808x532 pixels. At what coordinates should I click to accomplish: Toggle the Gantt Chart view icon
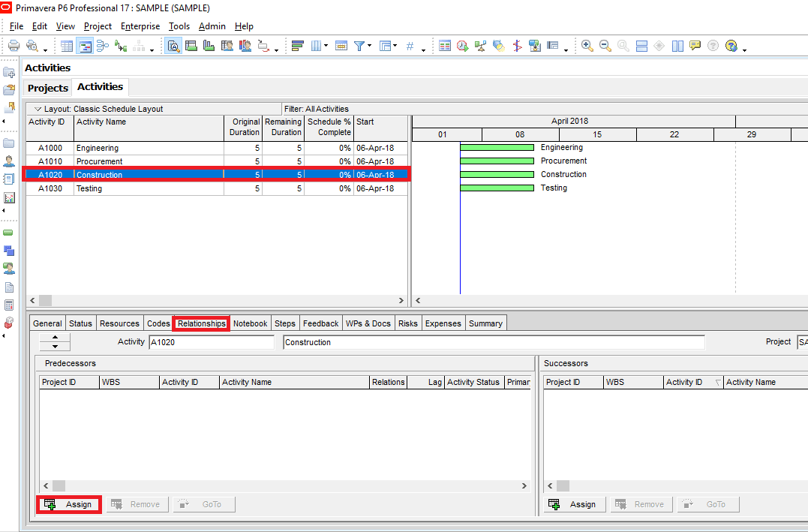coord(85,46)
